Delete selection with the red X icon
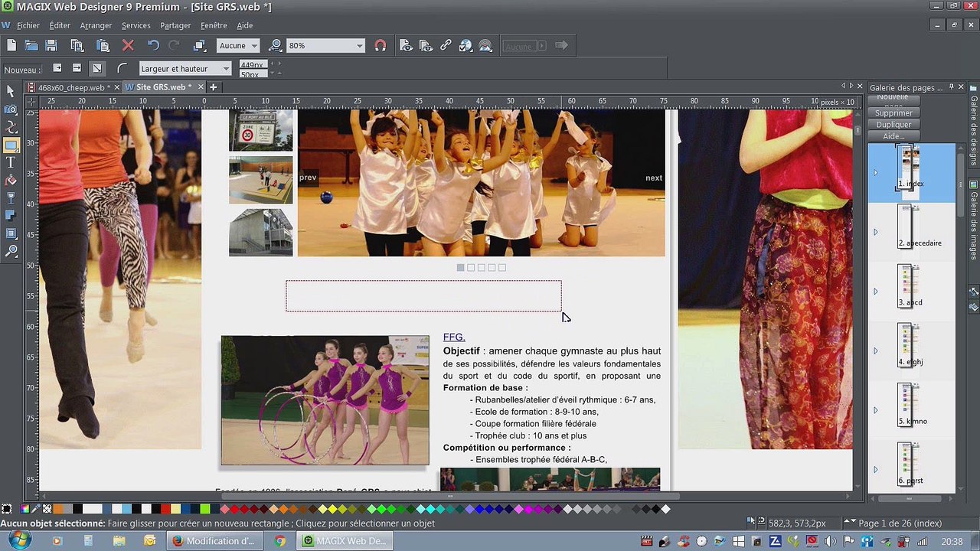Image resolution: width=980 pixels, height=551 pixels. click(x=128, y=46)
